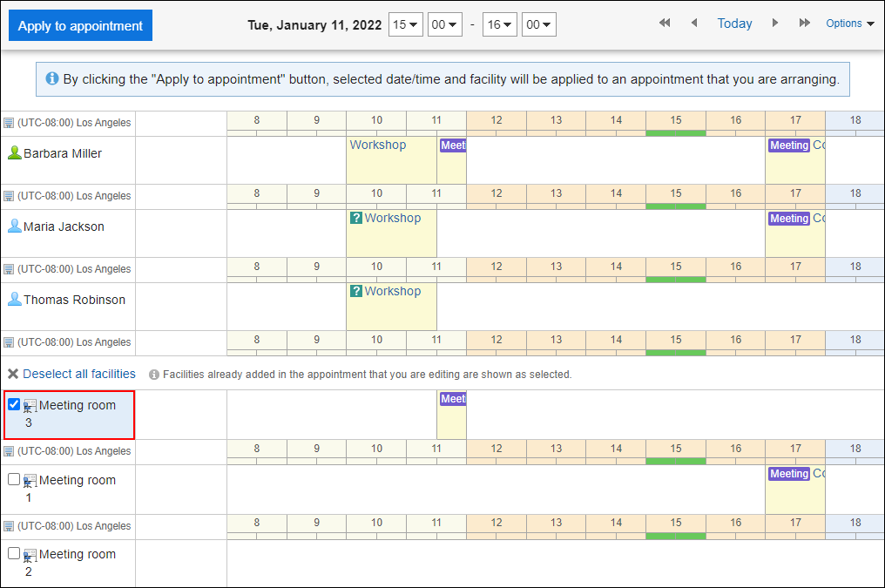885x588 pixels.
Task: Open Barbara Miller's name
Action: pyautogui.click(x=63, y=153)
